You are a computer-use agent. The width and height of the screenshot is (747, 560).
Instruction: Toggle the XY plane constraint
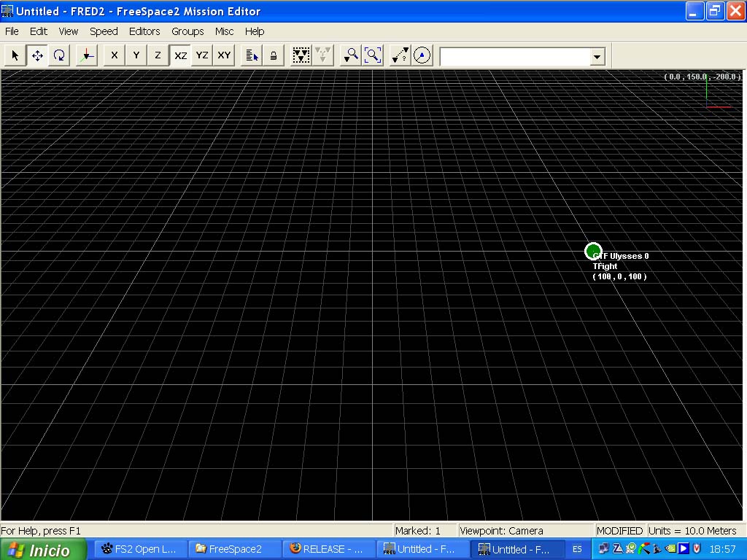click(x=224, y=55)
